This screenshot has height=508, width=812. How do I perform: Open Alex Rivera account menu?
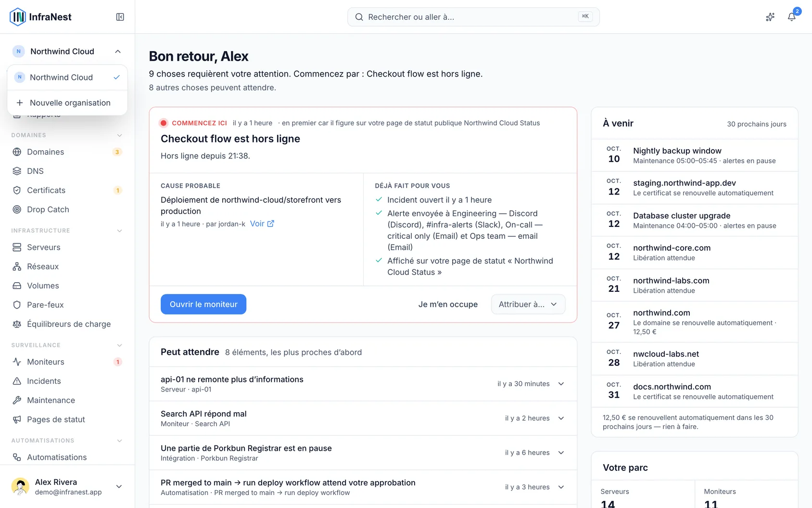tap(67, 486)
